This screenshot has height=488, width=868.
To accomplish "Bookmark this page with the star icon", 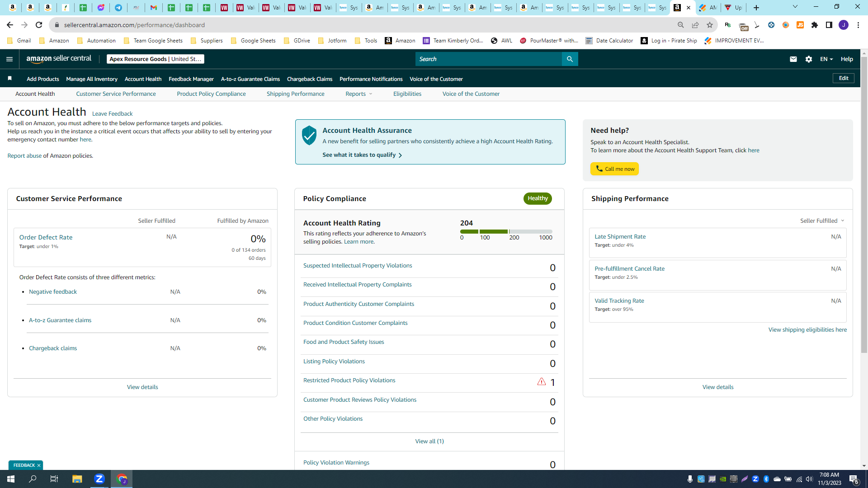I will 710,25.
